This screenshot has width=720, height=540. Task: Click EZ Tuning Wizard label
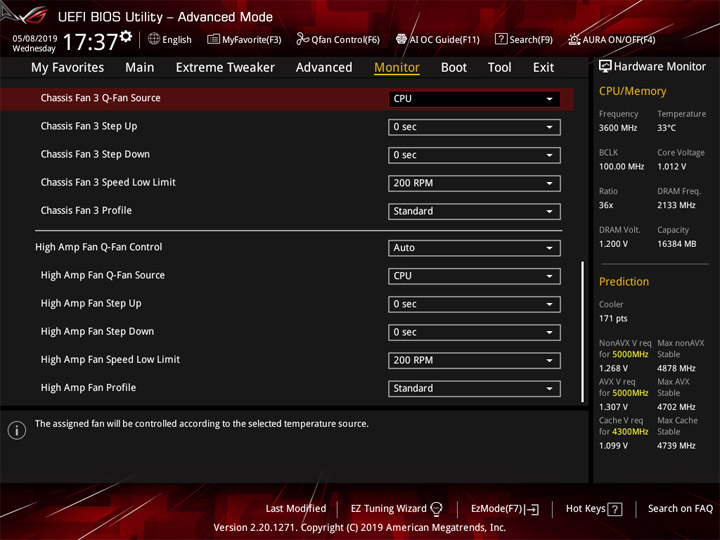[388, 509]
